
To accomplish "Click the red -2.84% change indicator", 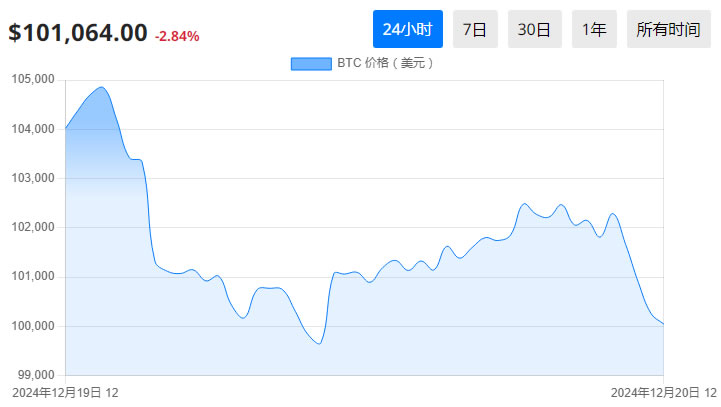I will click(177, 36).
